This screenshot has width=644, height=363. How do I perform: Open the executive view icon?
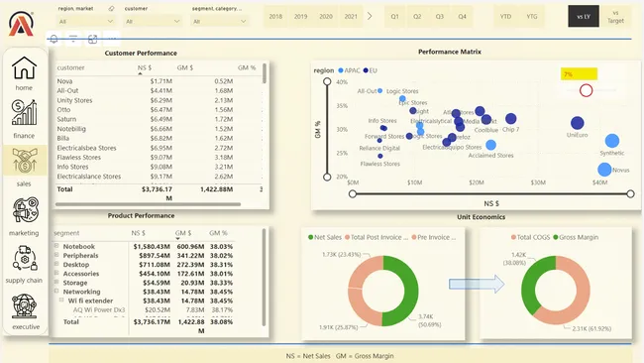(24, 305)
